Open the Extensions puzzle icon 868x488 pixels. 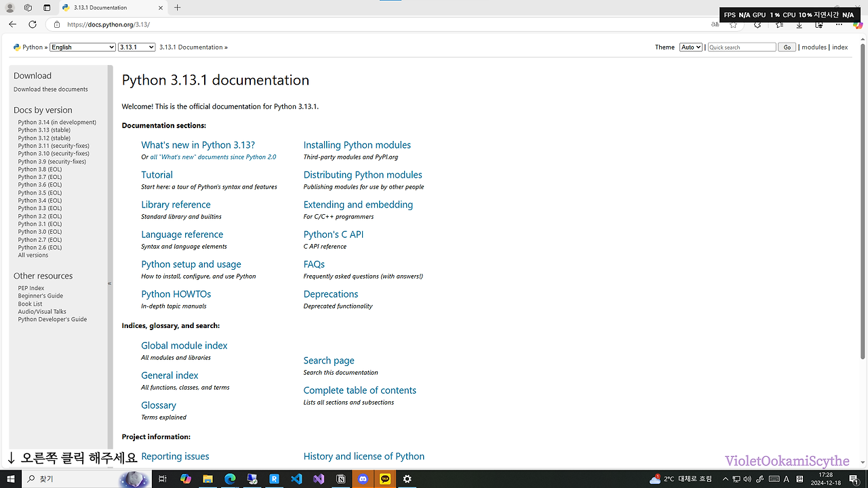click(757, 24)
